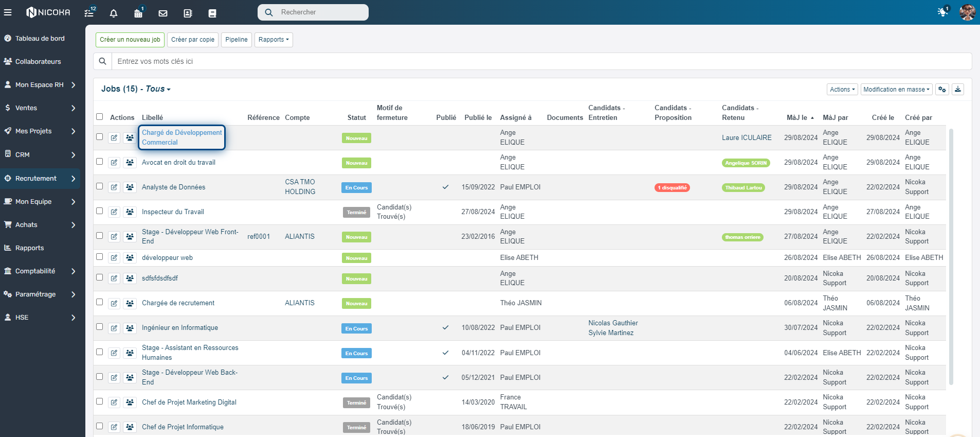This screenshot has height=437, width=980.
Task: Check the Analyste de Données row
Action: click(x=100, y=186)
